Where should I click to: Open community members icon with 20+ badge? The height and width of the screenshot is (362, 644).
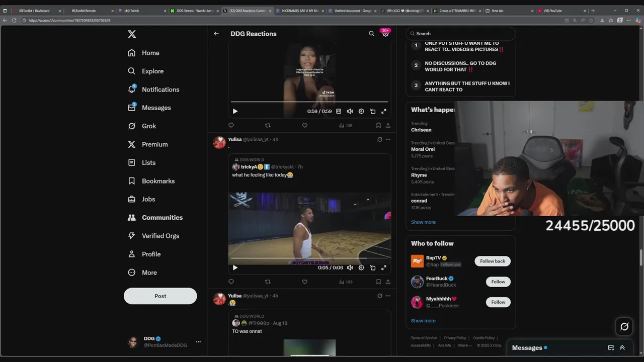coord(385,34)
